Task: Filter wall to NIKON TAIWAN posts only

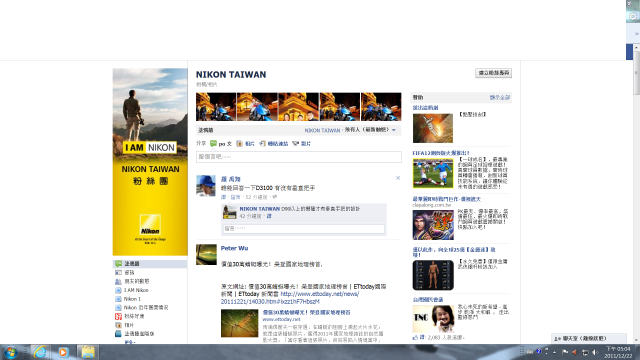Action: click(322, 131)
